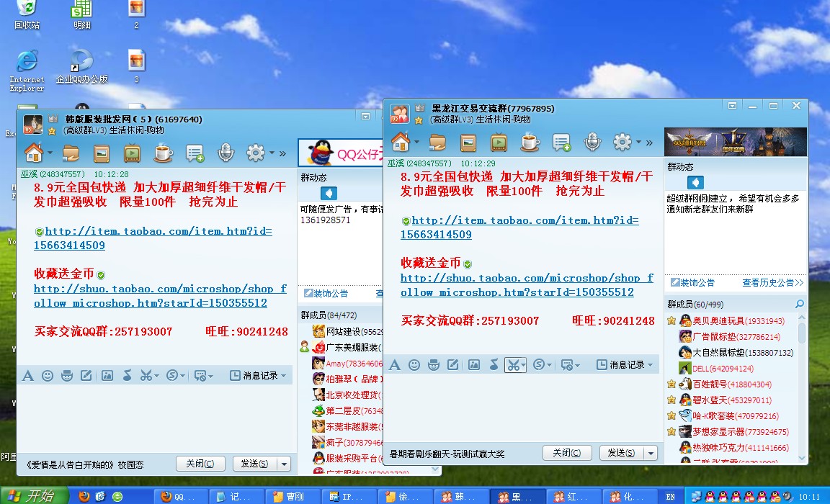
Task: Open gear settings in 黑龙江交易交流群 window
Action: pos(622,143)
